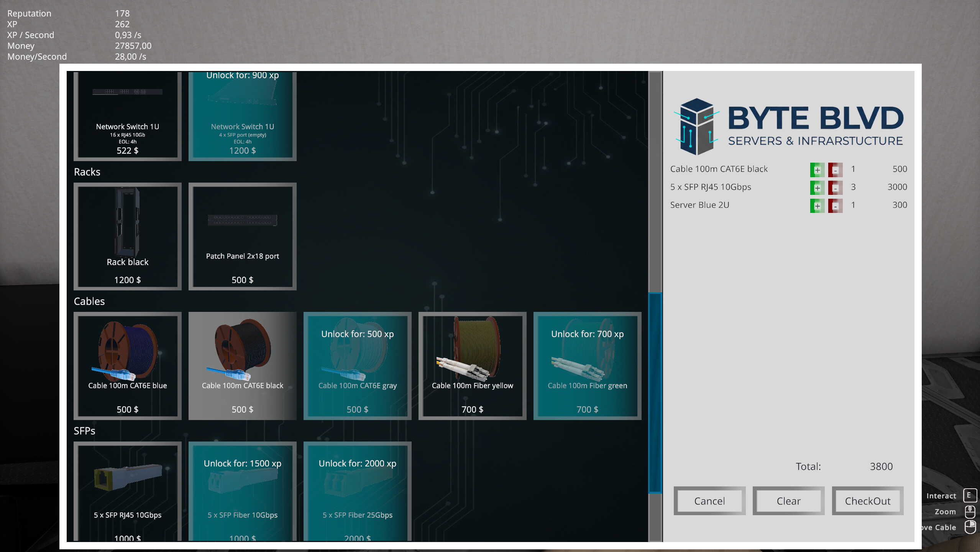
Task: Select the Network Switch 1U for 522 $
Action: [127, 115]
